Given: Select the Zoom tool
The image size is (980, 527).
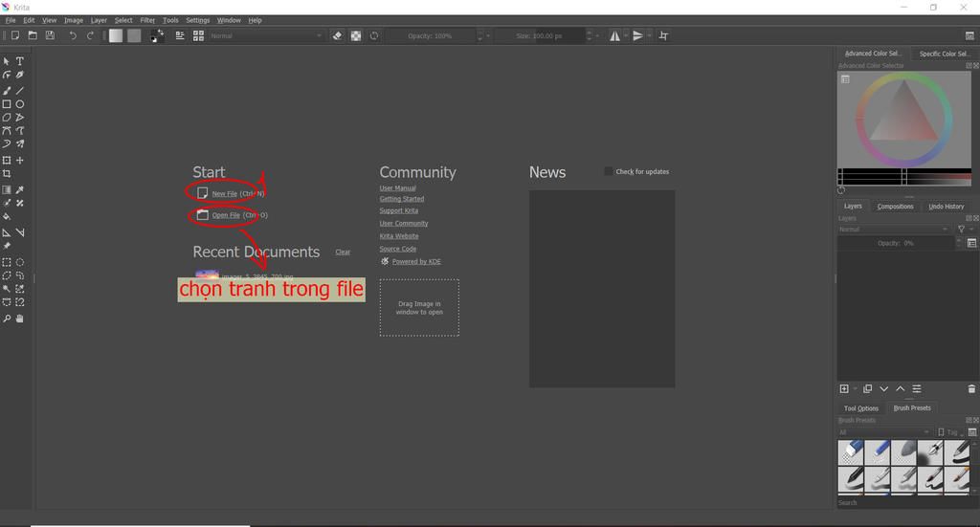Looking at the screenshot, I should click(x=7, y=318).
